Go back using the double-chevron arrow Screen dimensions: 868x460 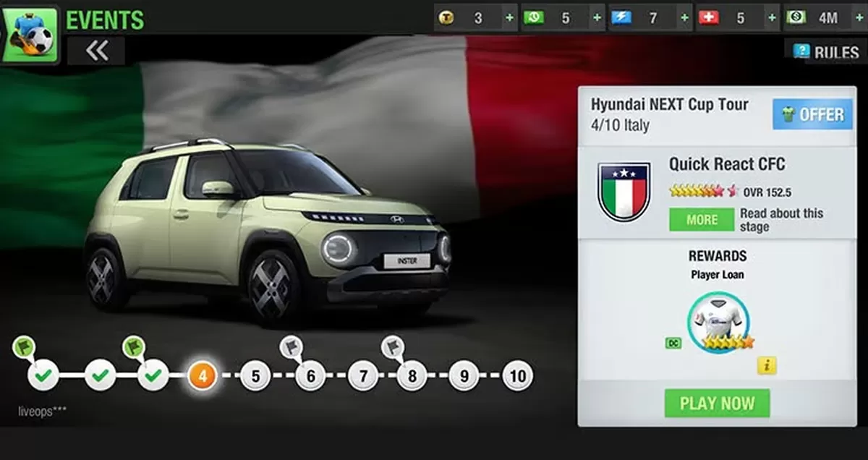click(96, 51)
